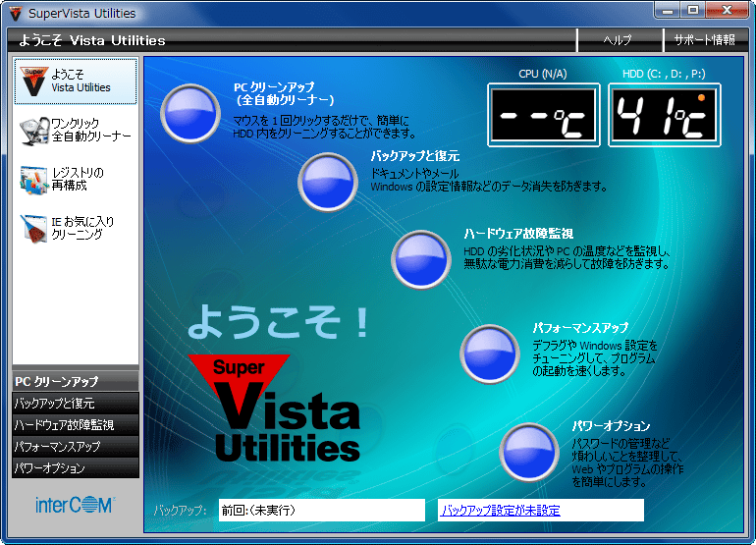Switch to パワーオプション category tab
This screenshot has height=545, width=756.
point(76,467)
